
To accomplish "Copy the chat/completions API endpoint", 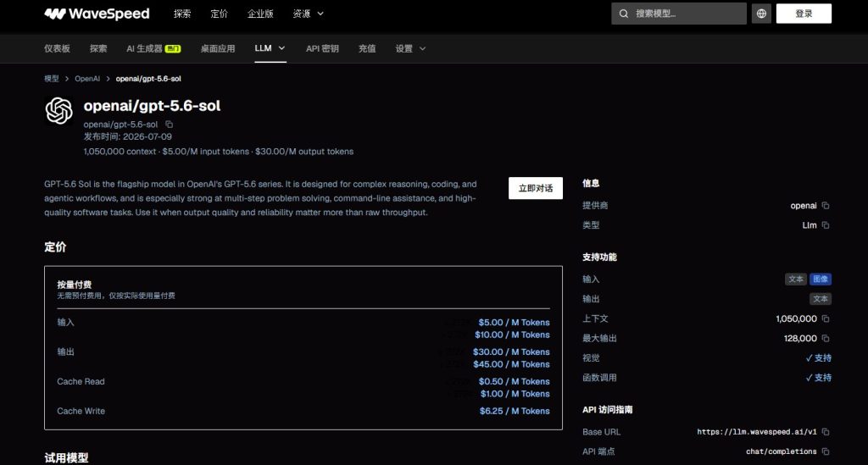I will pos(826,451).
